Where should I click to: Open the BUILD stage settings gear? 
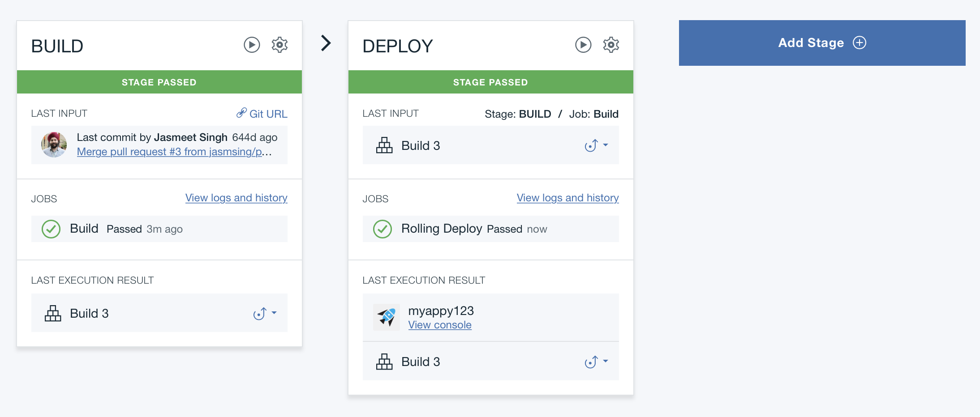click(279, 45)
